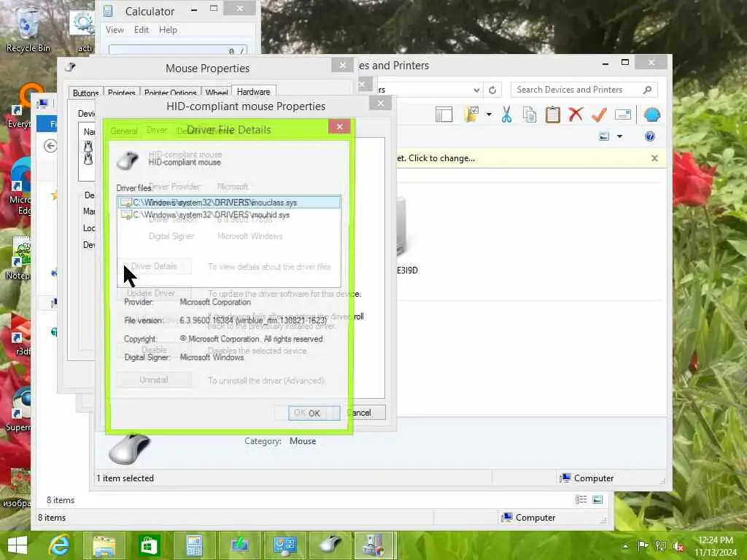The width and height of the screenshot is (747, 560).
Task: Open the Recycle Bin desktop icon
Action: click(28, 29)
